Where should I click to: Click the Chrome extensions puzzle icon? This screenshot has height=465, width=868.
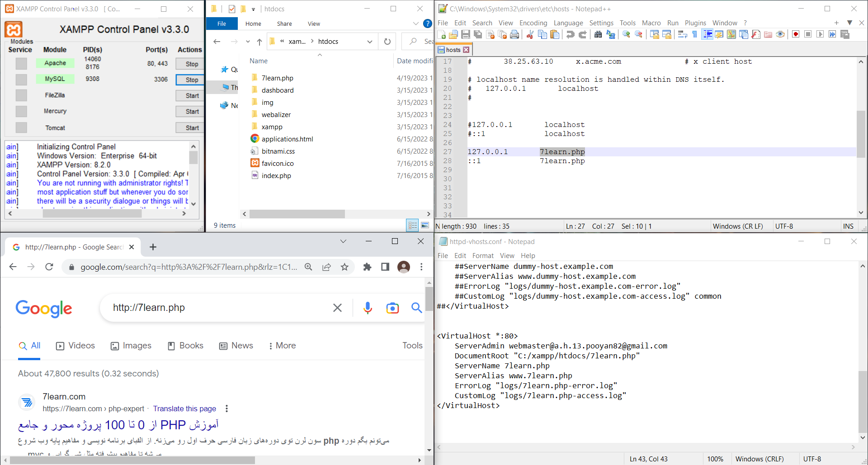point(367,267)
